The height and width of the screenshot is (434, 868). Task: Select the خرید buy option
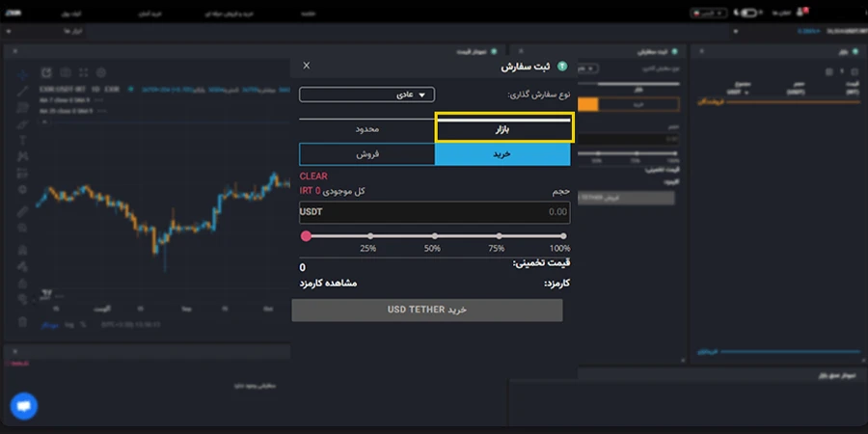[502, 154]
